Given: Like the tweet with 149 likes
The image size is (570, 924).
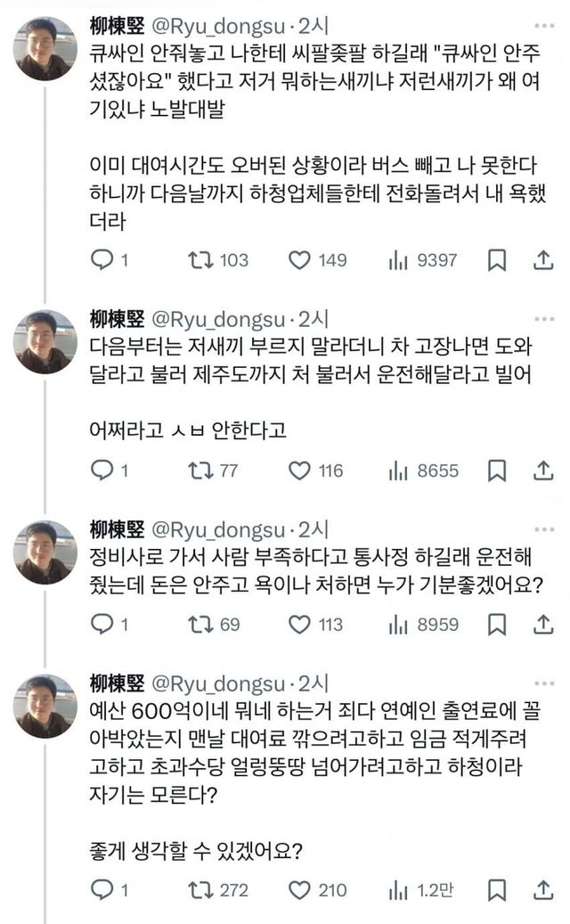Looking at the screenshot, I should click(299, 259).
